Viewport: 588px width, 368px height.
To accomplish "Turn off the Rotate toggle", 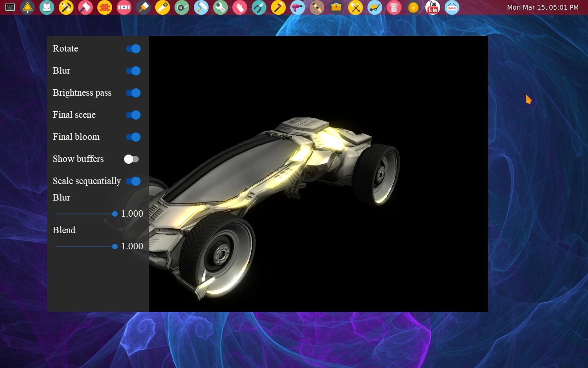I will click(x=133, y=49).
